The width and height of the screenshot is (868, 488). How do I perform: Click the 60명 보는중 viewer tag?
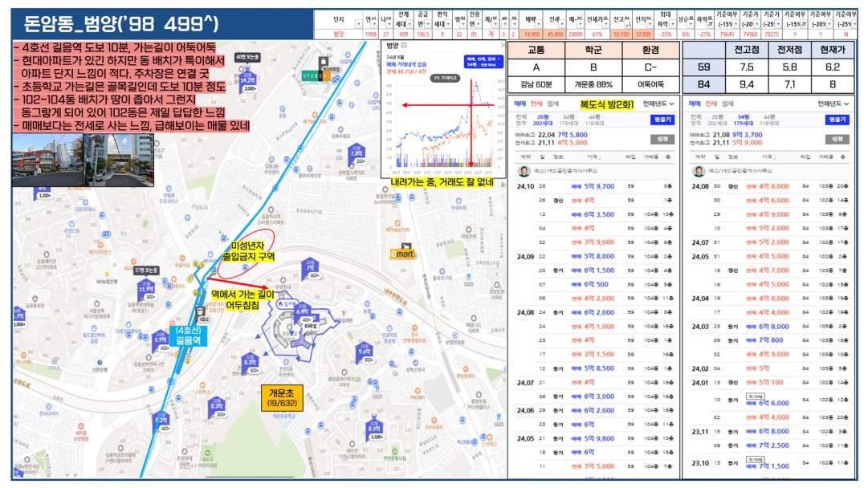247,57
